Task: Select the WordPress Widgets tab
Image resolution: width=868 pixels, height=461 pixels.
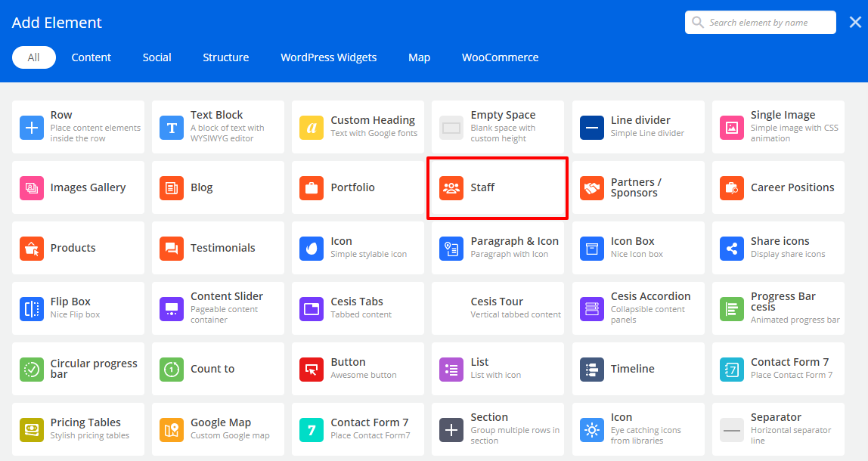Action: [328, 57]
